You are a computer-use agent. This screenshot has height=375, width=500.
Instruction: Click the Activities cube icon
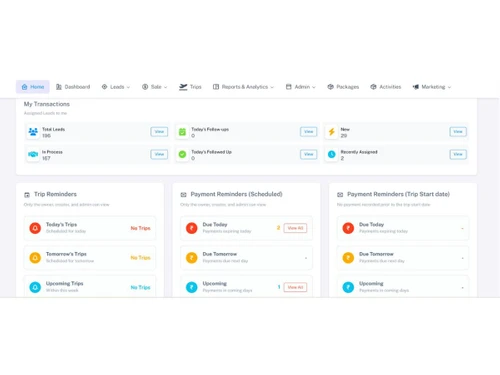373,87
